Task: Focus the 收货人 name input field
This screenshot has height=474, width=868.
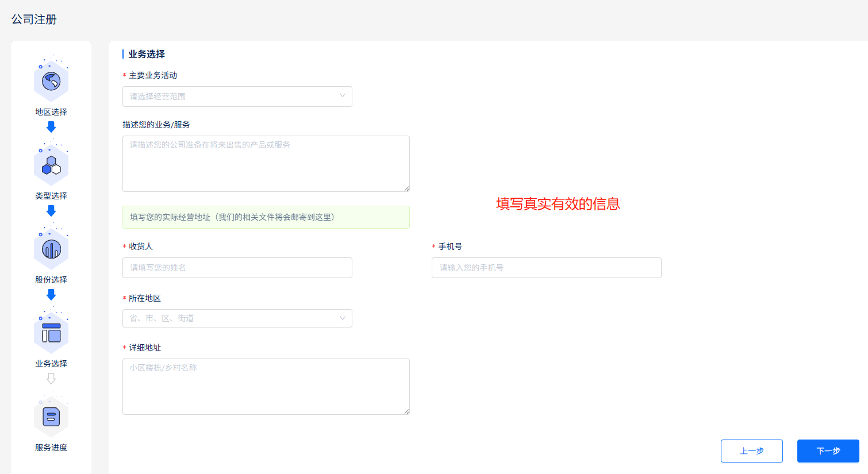Action: point(237,268)
